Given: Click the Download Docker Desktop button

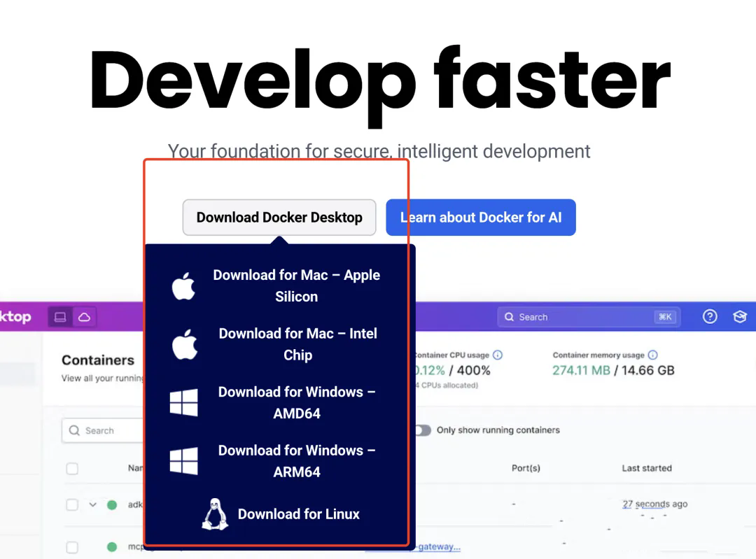Looking at the screenshot, I should point(279,218).
